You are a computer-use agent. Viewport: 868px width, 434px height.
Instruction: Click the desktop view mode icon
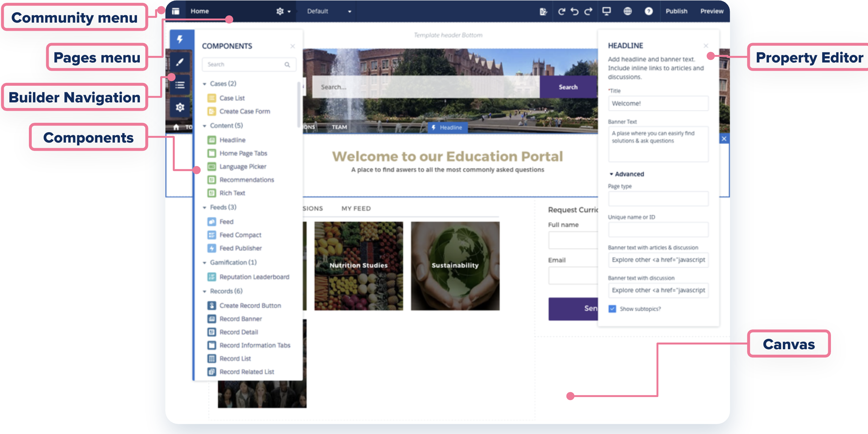[x=606, y=11]
